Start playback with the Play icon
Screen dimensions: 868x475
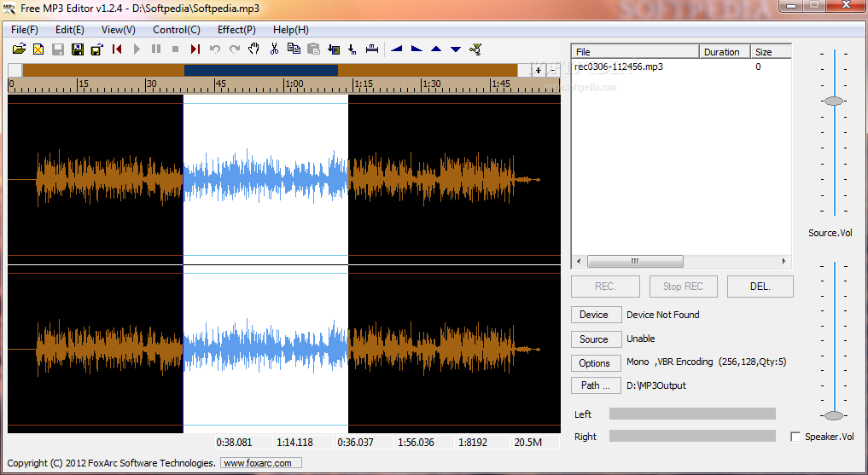click(x=137, y=49)
